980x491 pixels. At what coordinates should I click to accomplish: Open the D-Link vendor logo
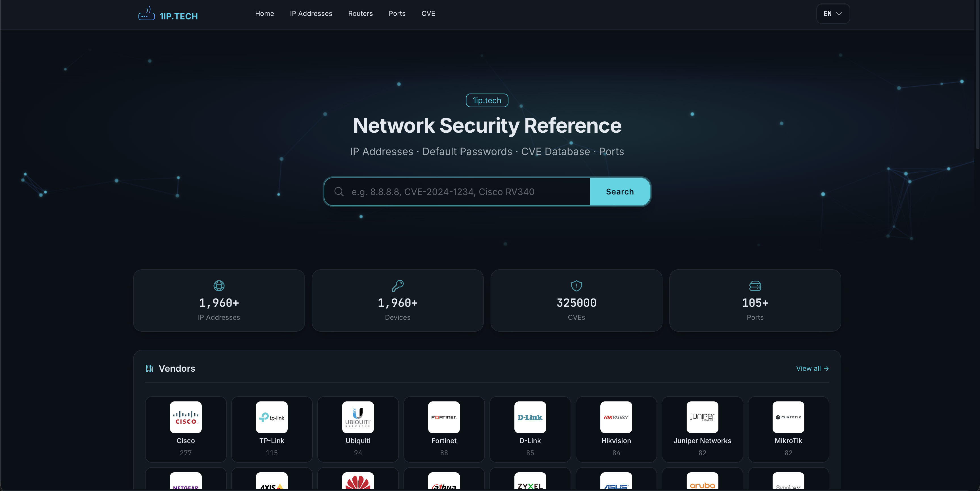tap(530, 417)
